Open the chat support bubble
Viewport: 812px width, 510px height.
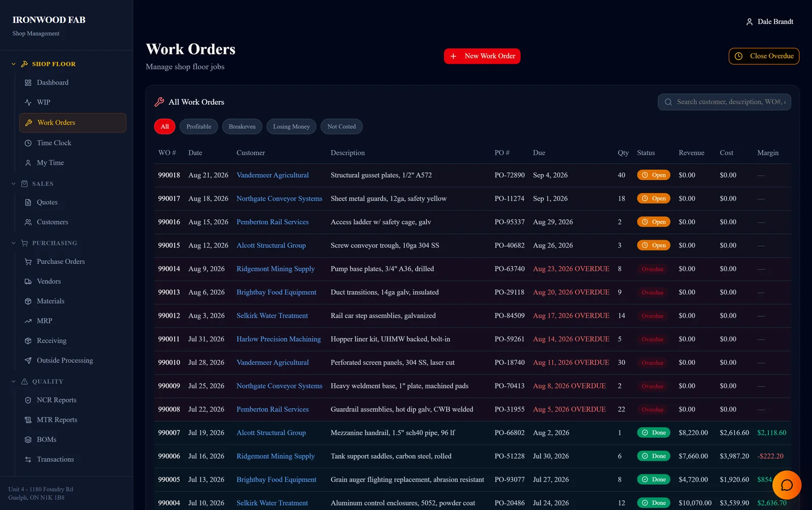(787, 485)
